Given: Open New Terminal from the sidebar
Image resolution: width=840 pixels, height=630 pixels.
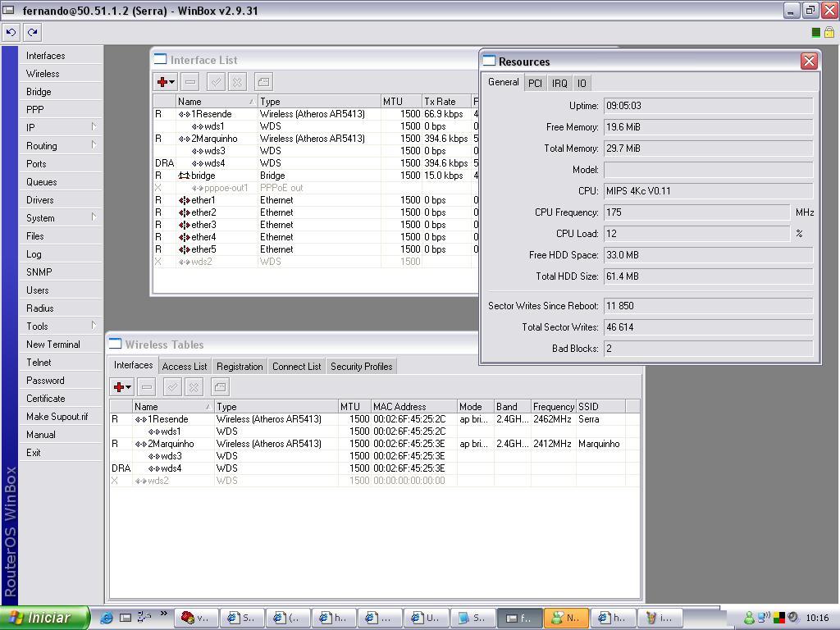Looking at the screenshot, I should point(53,345).
